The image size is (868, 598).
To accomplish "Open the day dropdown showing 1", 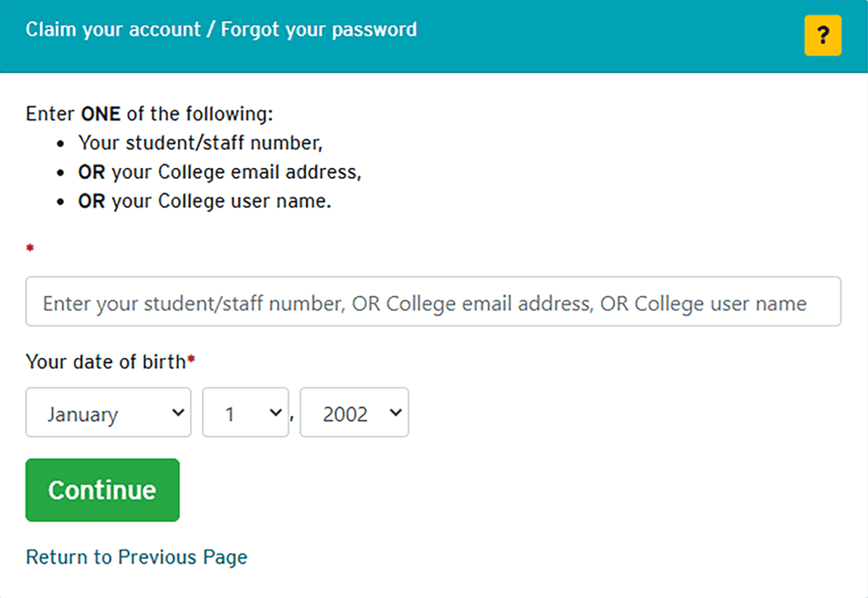I will 245,412.
